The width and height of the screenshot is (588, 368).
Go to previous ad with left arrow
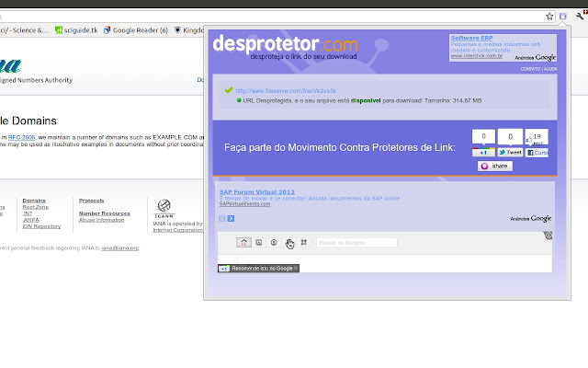point(222,219)
